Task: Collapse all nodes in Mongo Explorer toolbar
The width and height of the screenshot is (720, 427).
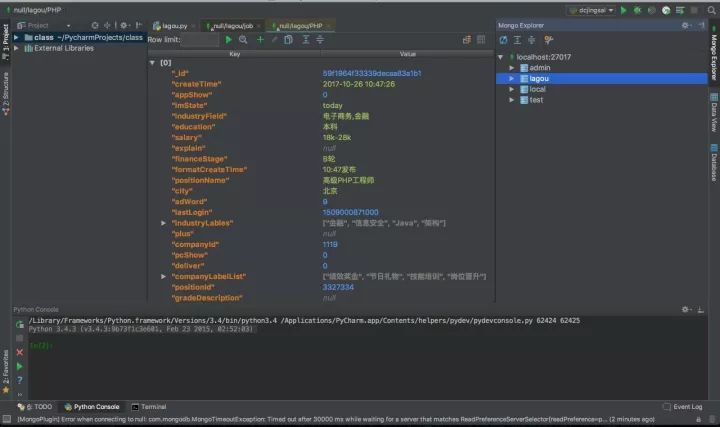Action: pyautogui.click(x=532, y=40)
